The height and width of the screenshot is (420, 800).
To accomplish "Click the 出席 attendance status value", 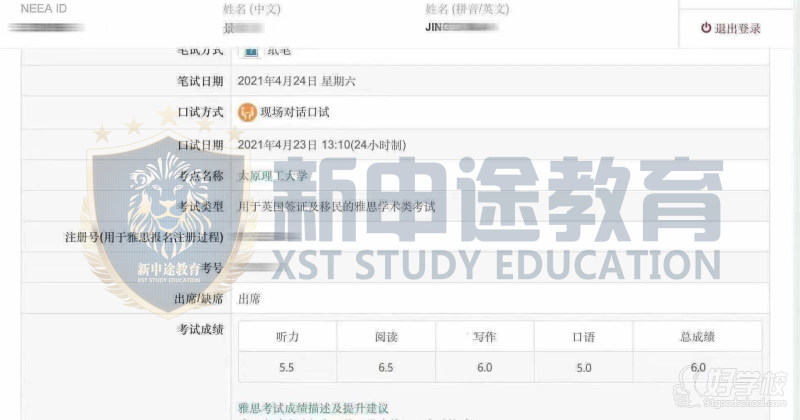I will (x=250, y=298).
